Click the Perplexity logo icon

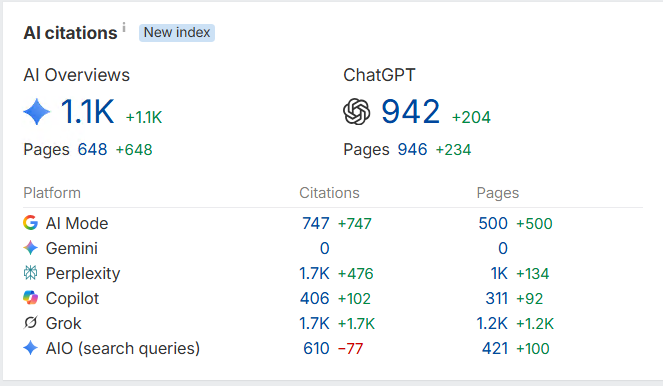30,273
